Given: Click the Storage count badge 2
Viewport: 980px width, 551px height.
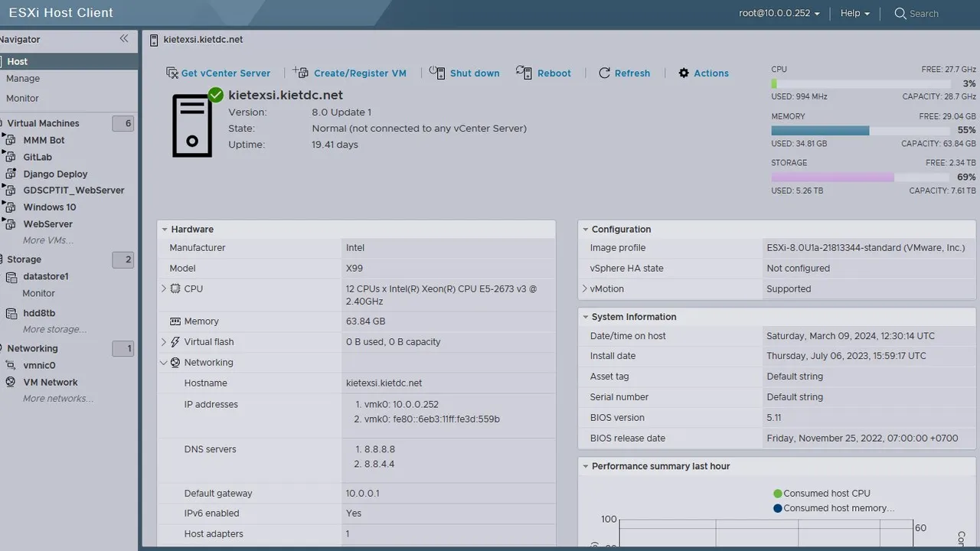Looking at the screenshot, I should pyautogui.click(x=123, y=260).
